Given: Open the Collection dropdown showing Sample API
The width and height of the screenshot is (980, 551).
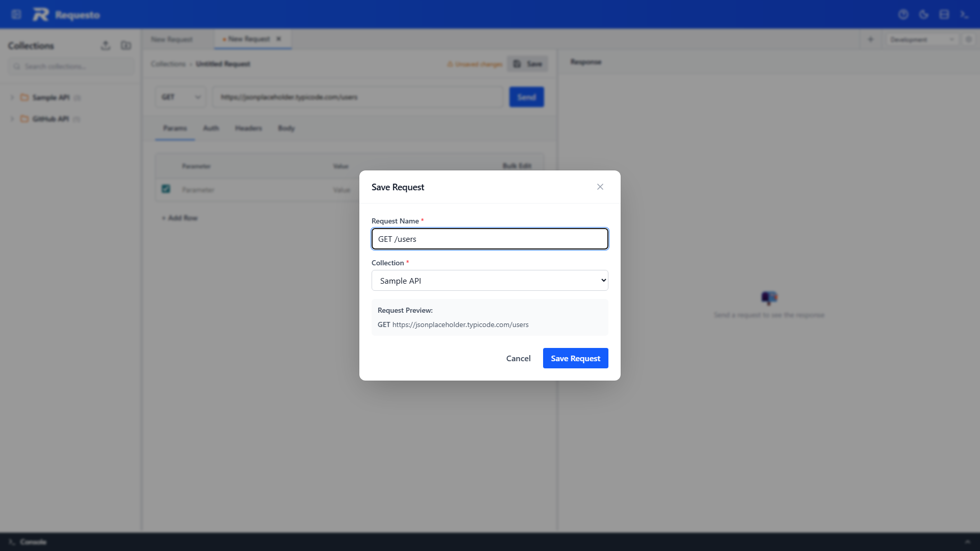Looking at the screenshot, I should click(489, 280).
